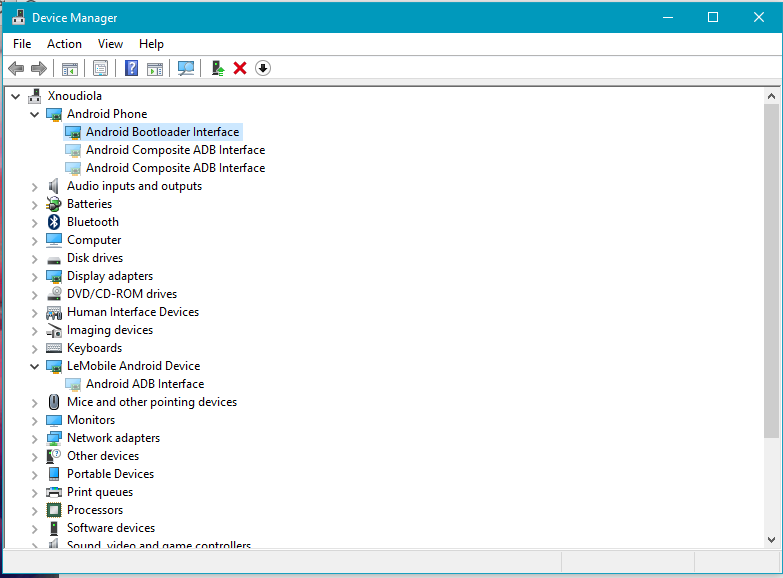Click the Back arrow toolbar icon
783x578 pixels.
(x=16, y=68)
